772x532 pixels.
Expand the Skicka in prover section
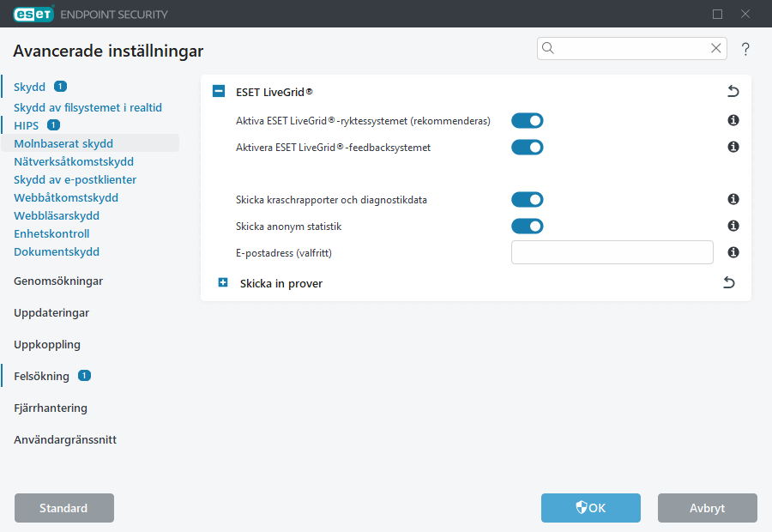222,281
